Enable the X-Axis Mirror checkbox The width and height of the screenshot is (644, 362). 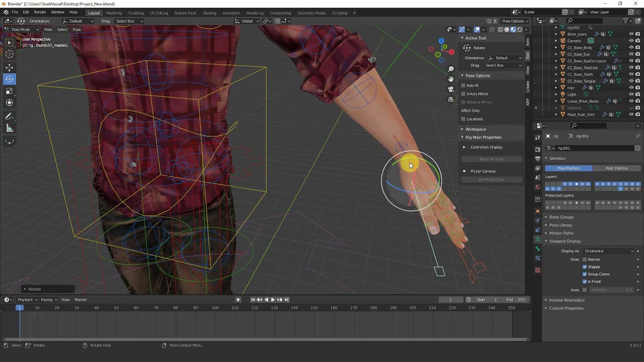[x=464, y=94]
